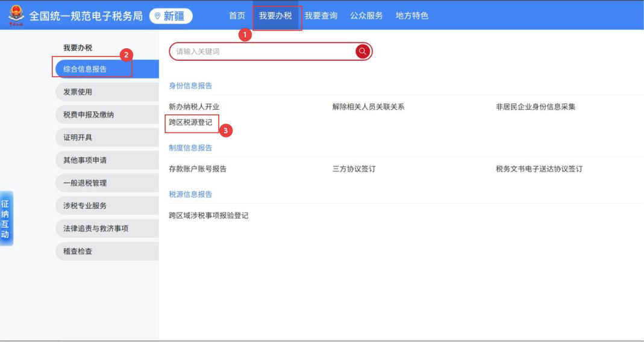Open 税务文书电子送达协议签订
This screenshot has height=342, width=644.
click(x=539, y=169)
